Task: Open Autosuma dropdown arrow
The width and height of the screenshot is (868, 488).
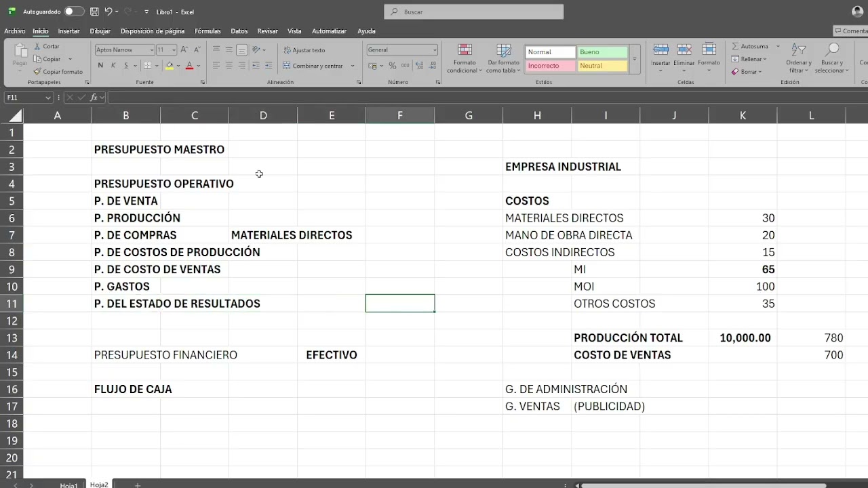Action: 778,46
